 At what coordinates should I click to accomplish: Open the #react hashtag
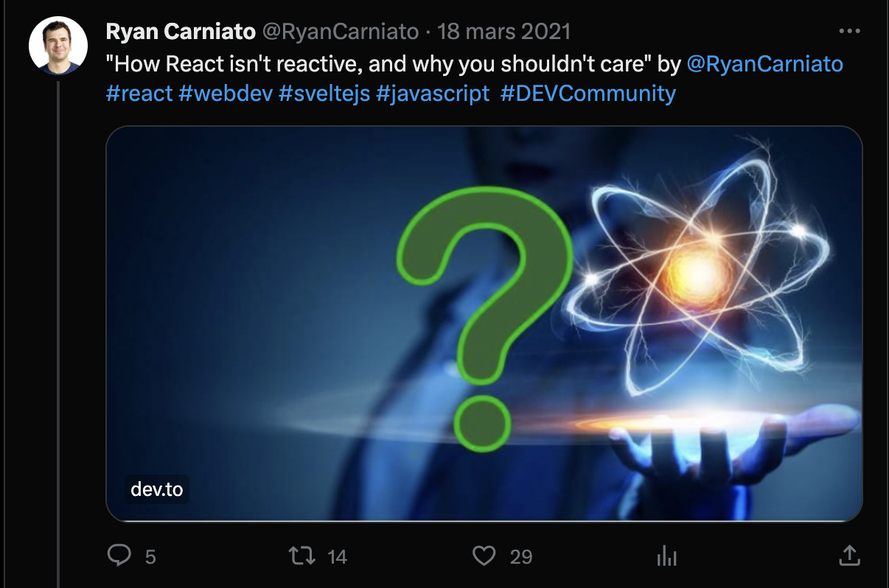click(x=139, y=94)
